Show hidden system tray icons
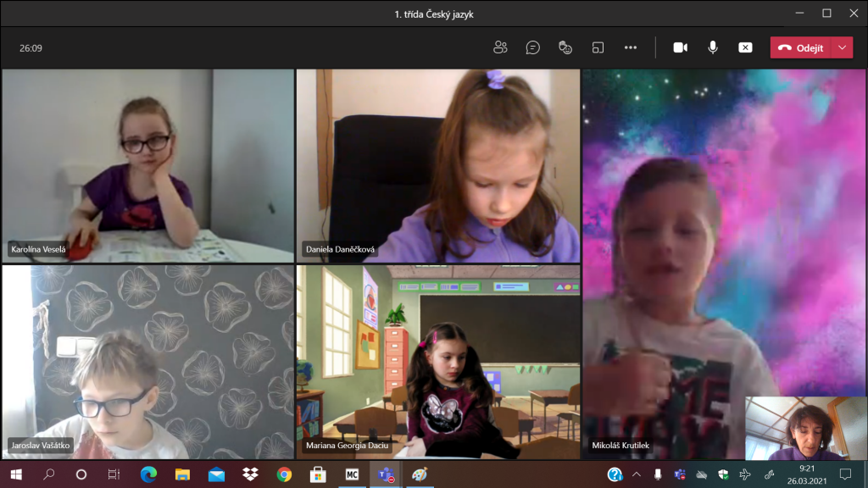This screenshot has height=488, width=868. (637, 474)
